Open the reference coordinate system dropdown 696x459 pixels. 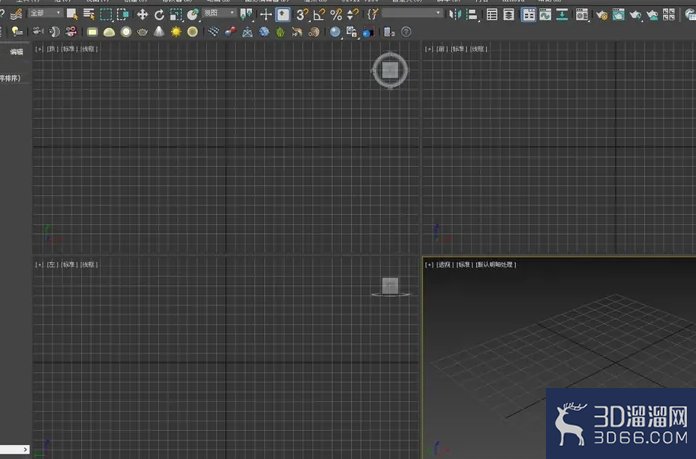click(219, 13)
